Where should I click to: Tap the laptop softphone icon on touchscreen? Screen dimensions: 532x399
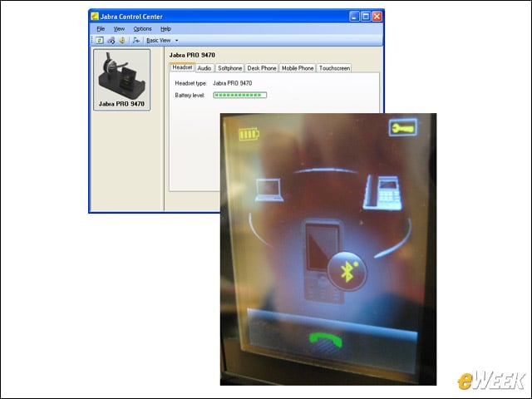tap(269, 190)
